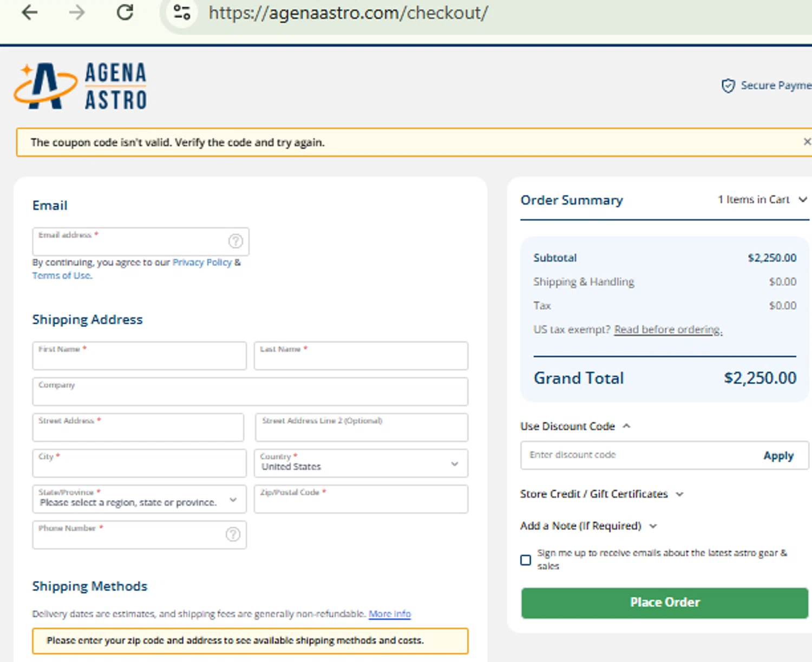Reload the checkout page

point(125,12)
